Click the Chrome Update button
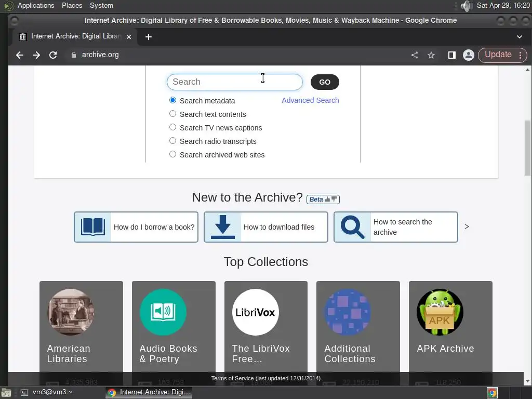532x399 pixels. 498,55
